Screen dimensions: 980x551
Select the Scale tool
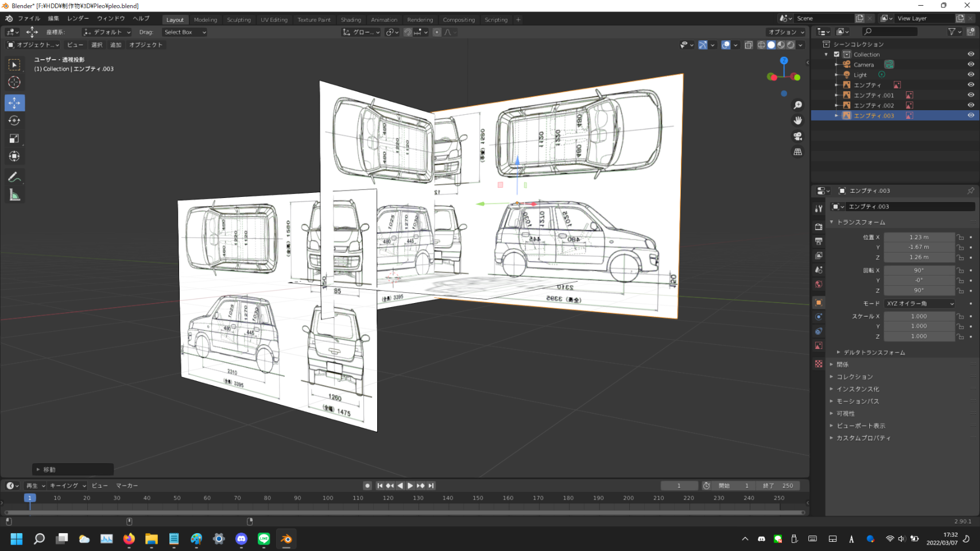14,138
